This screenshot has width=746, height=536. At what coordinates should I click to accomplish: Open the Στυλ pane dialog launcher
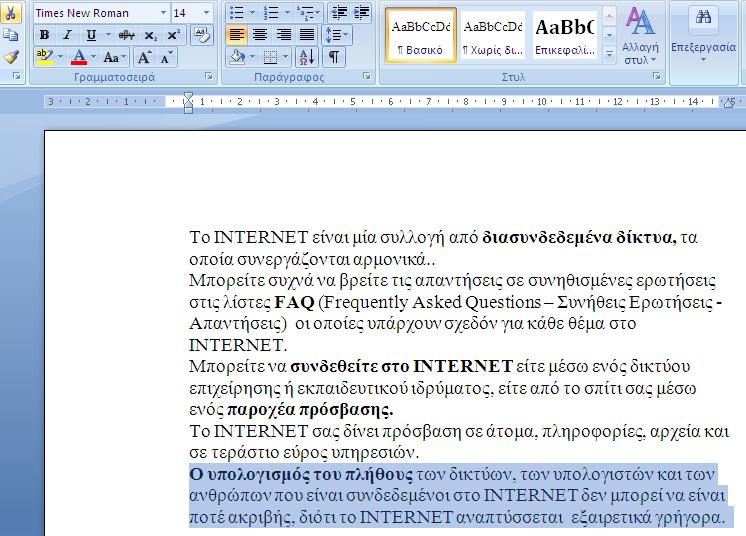657,76
